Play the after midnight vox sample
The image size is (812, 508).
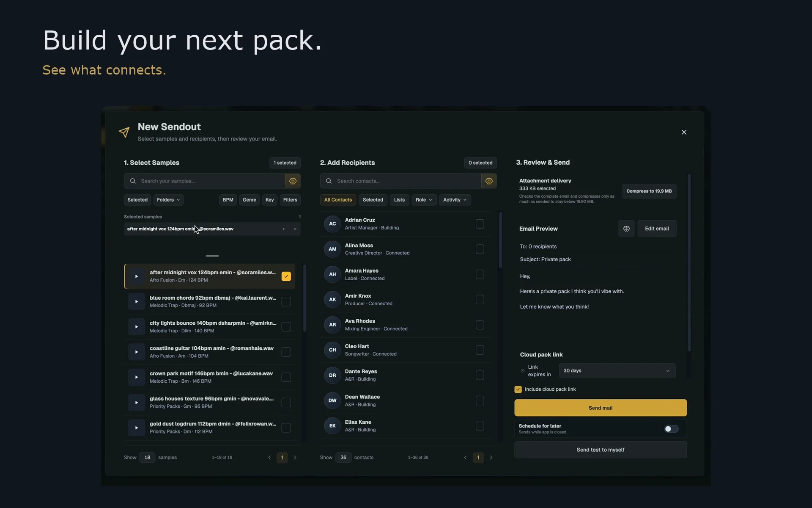click(x=136, y=276)
